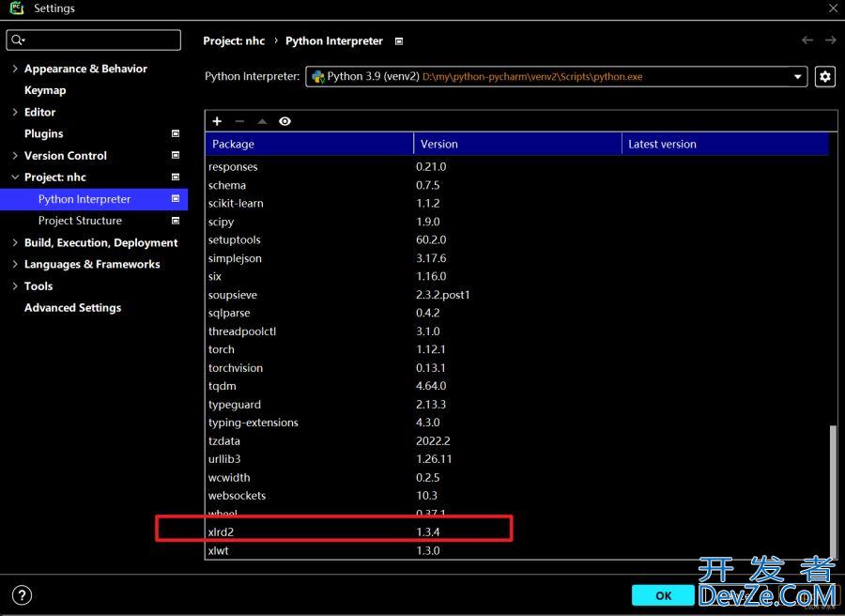845x616 pixels.
Task: Select the soupsieve package row
Action: click(517, 295)
